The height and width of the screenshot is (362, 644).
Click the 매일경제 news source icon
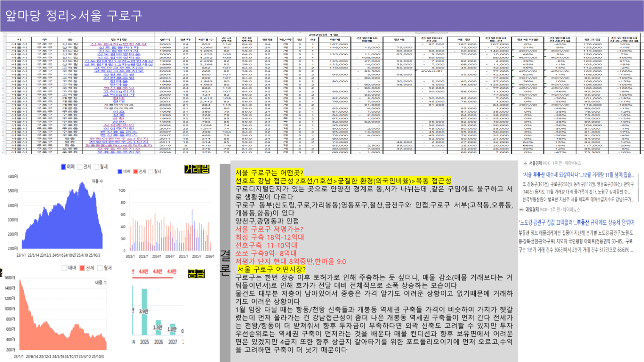click(x=522, y=210)
